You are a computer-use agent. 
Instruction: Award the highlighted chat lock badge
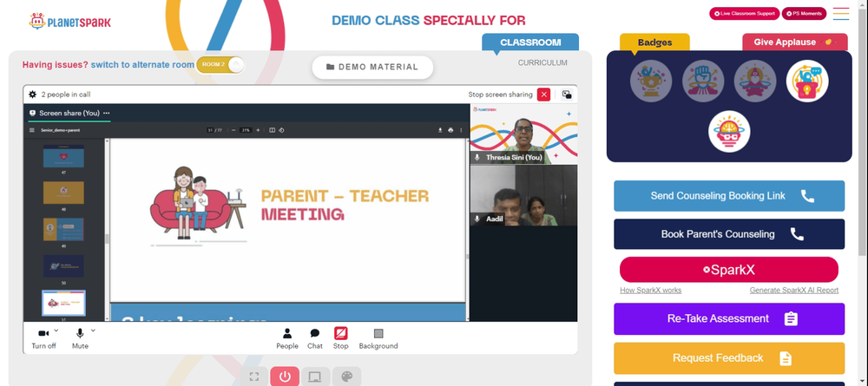click(807, 82)
